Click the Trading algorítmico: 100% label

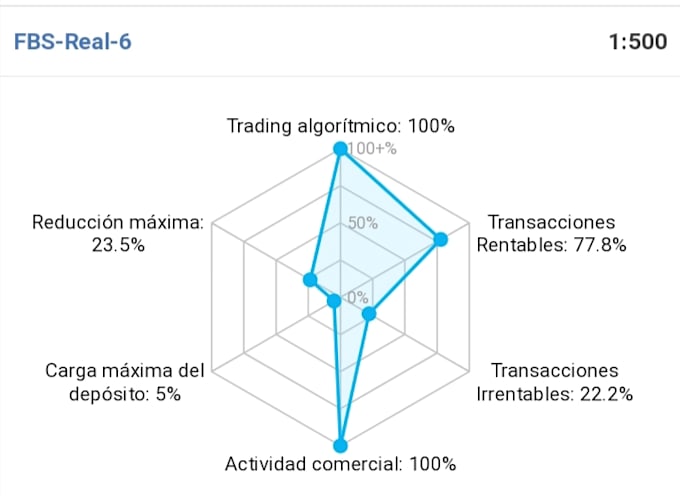pos(340,126)
